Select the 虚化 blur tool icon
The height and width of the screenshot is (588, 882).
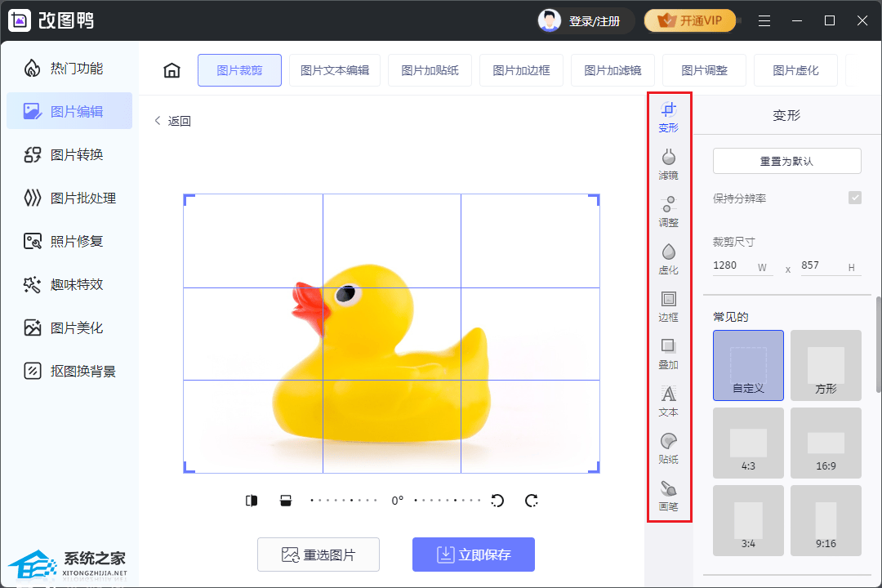668,257
